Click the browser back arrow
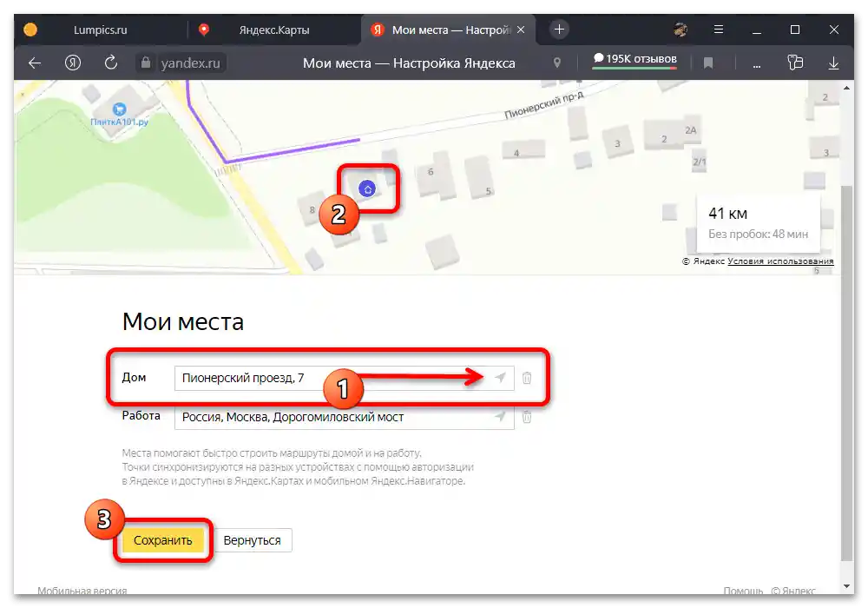The image size is (868, 608). 35,63
